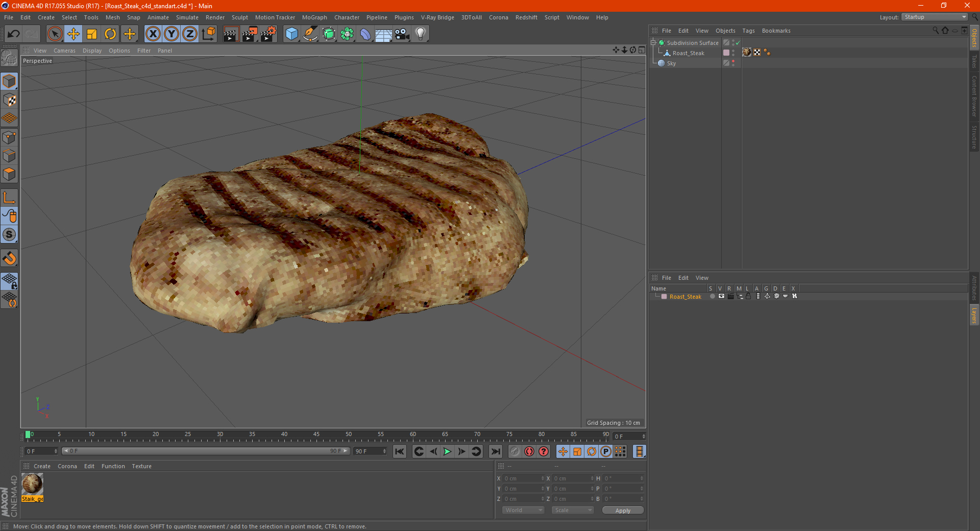Open the MoGraph menu
Viewport: 980px width, 531px height.
click(314, 17)
